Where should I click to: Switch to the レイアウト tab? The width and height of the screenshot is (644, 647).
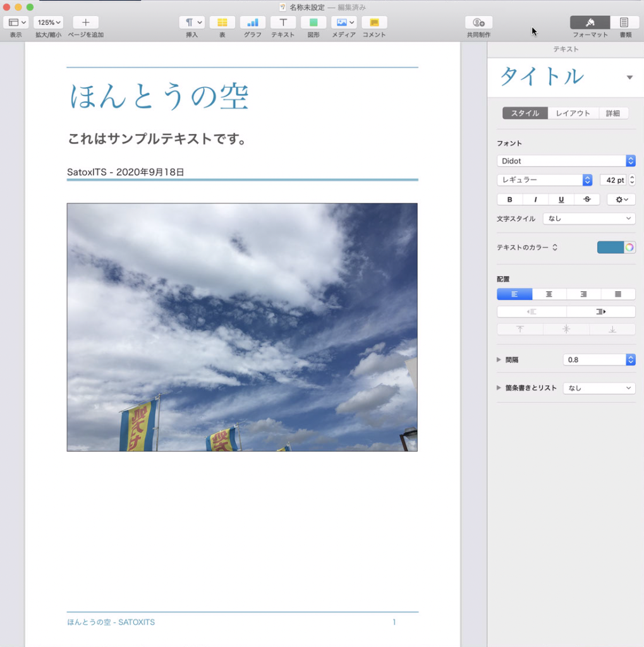point(573,113)
